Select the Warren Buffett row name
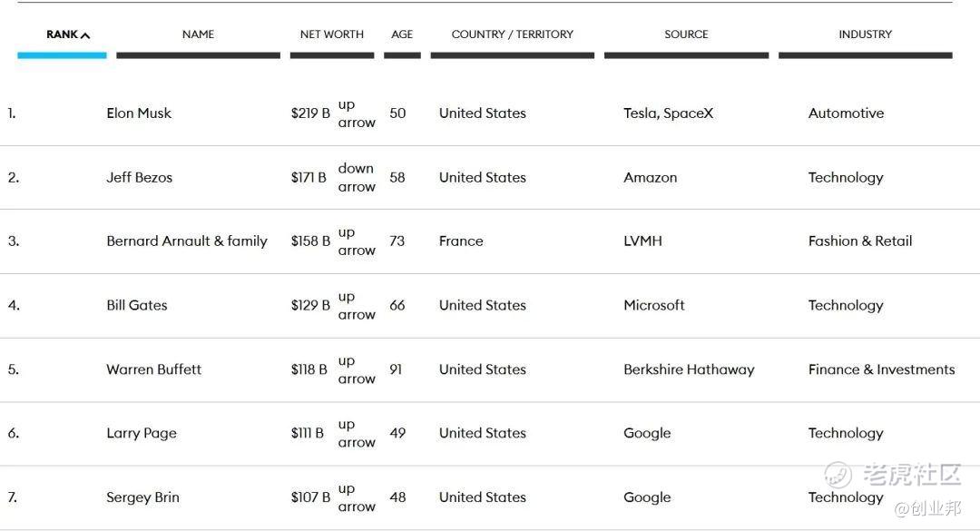980x531 pixels. (154, 369)
